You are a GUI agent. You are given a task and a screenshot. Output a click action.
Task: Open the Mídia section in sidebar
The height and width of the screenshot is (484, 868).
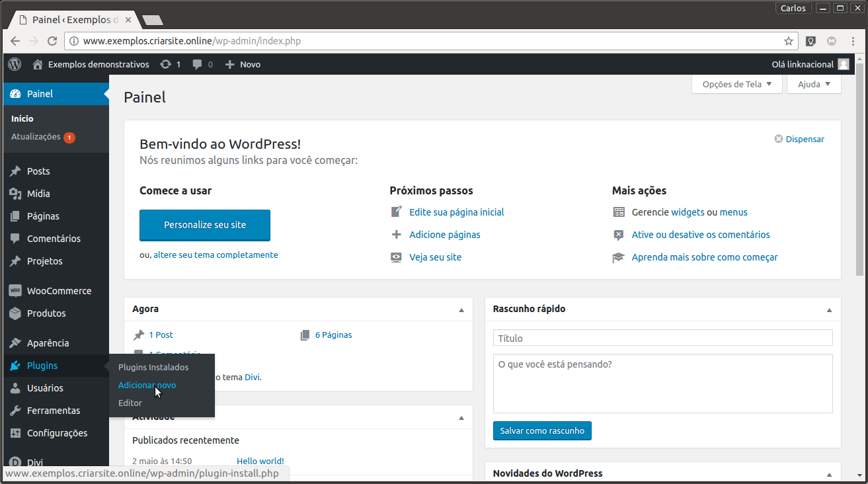click(38, 194)
